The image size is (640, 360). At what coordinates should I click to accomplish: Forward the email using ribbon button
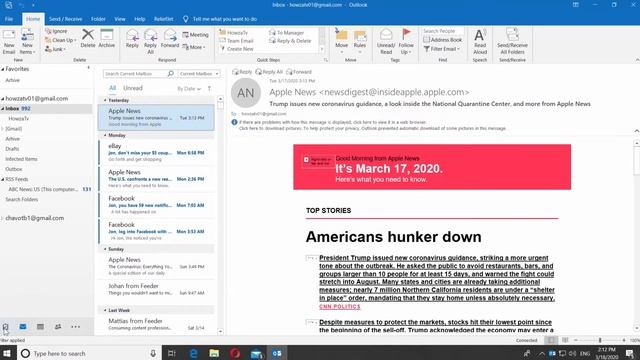(x=170, y=39)
